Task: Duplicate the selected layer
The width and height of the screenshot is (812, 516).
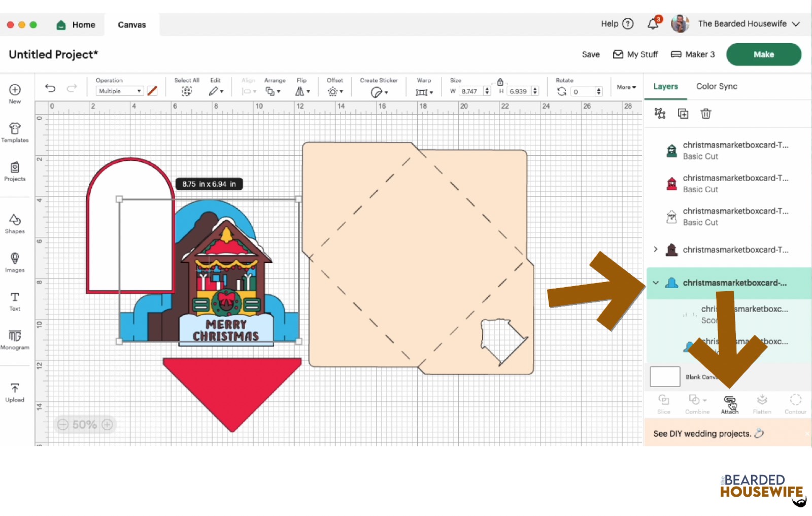Action: point(683,114)
